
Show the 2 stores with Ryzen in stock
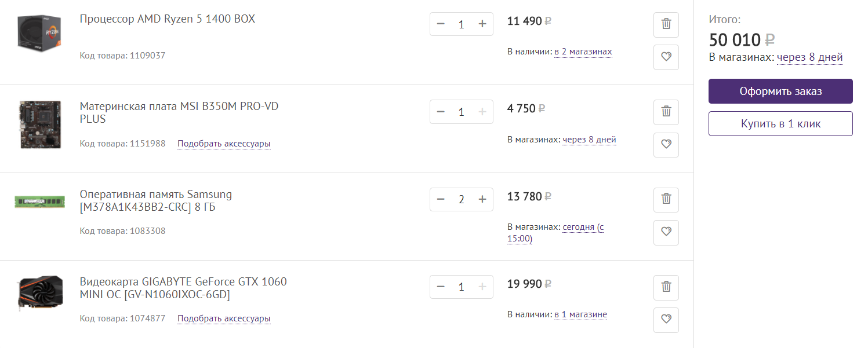click(583, 52)
